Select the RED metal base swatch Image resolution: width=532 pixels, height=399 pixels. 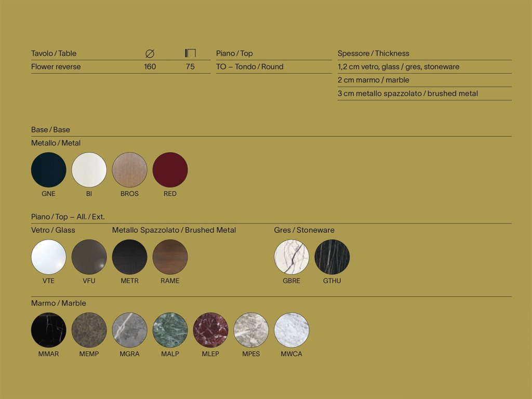point(170,170)
